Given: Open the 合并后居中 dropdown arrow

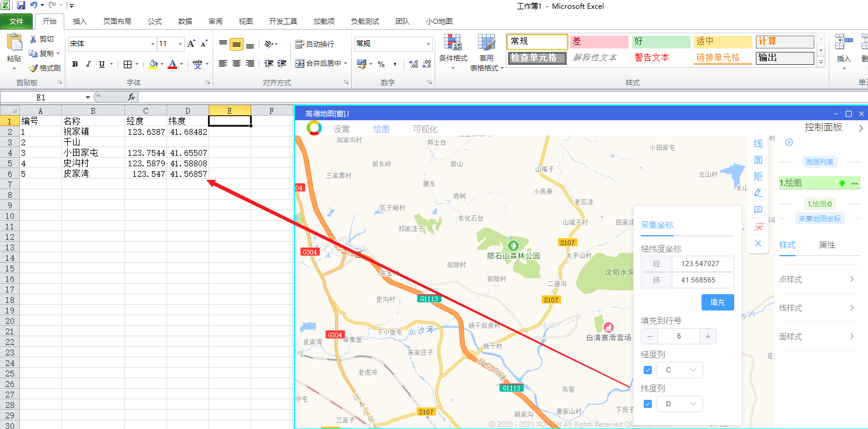Looking at the screenshot, I should pos(345,64).
